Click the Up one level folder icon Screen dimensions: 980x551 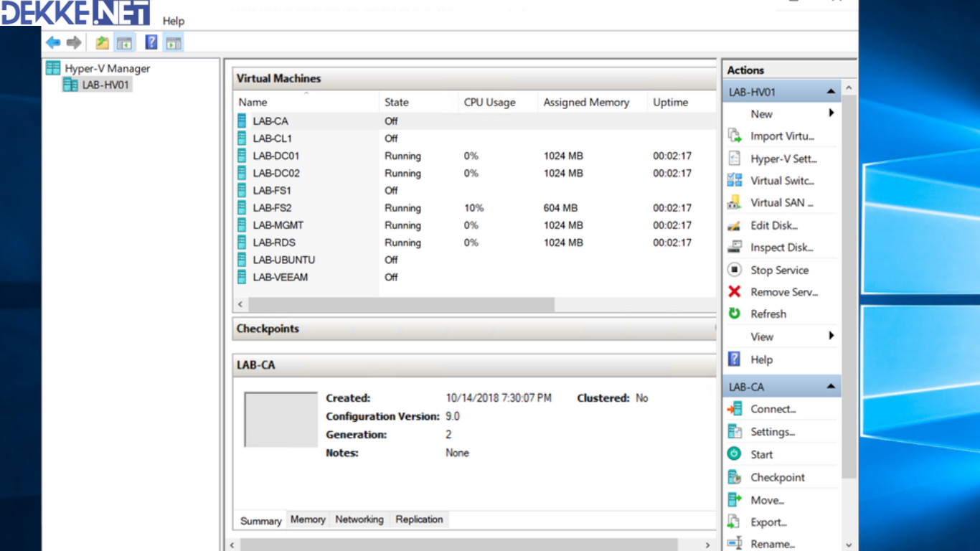point(103,42)
